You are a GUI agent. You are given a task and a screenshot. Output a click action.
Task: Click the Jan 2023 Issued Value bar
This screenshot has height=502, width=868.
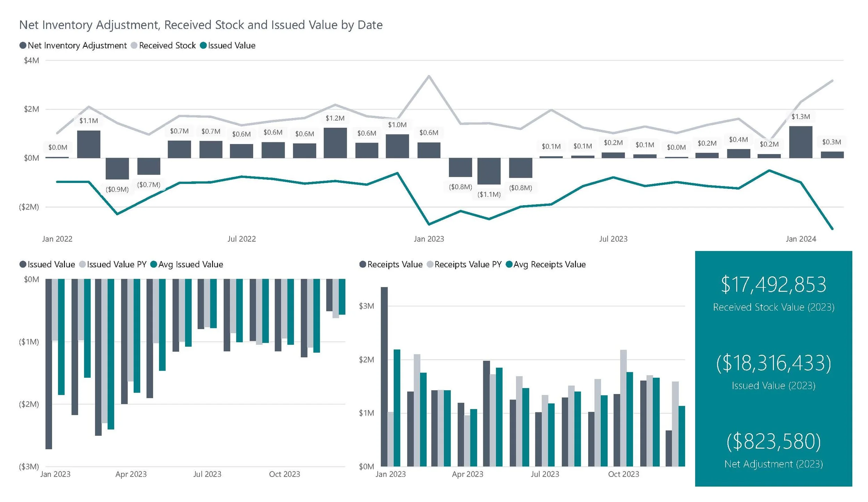click(x=49, y=364)
